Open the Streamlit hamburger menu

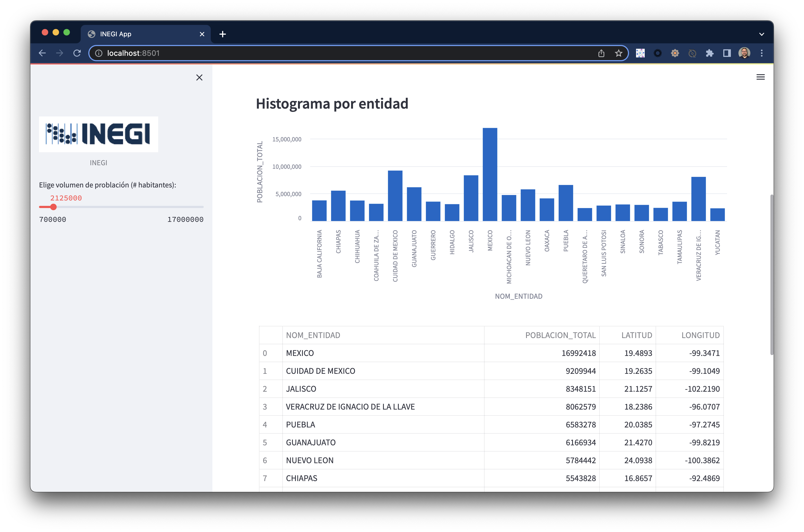(760, 77)
